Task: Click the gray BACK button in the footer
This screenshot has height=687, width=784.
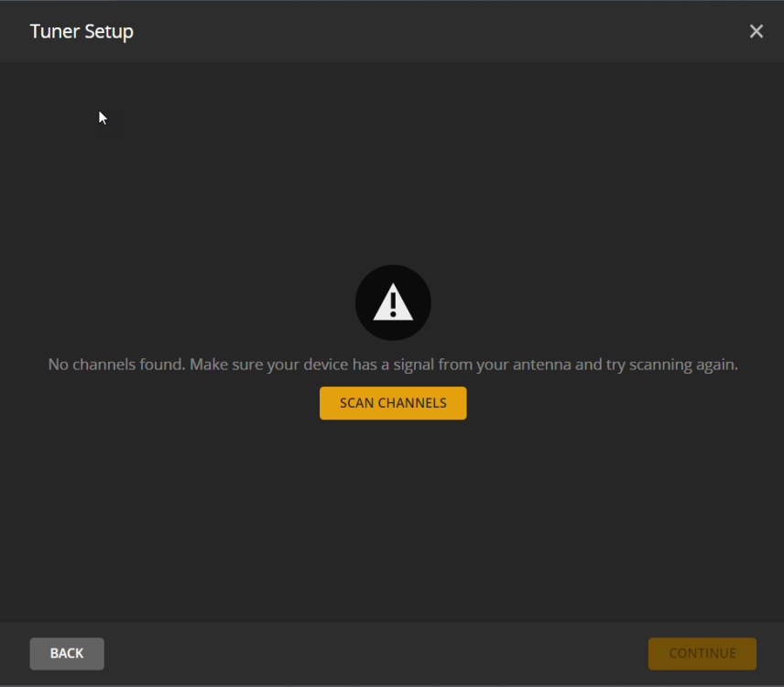Action: pyautogui.click(x=67, y=653)
